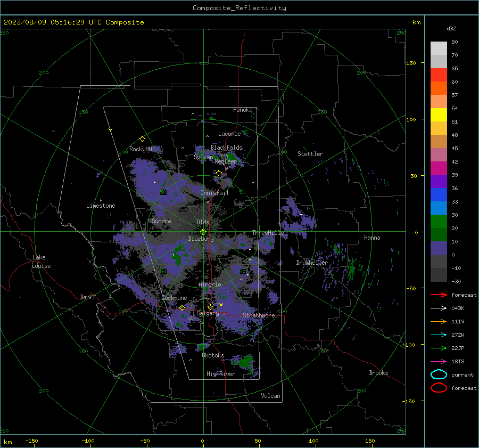Select the Stettler label
Viewport: 479px width, 448px height.
(310, 154)
